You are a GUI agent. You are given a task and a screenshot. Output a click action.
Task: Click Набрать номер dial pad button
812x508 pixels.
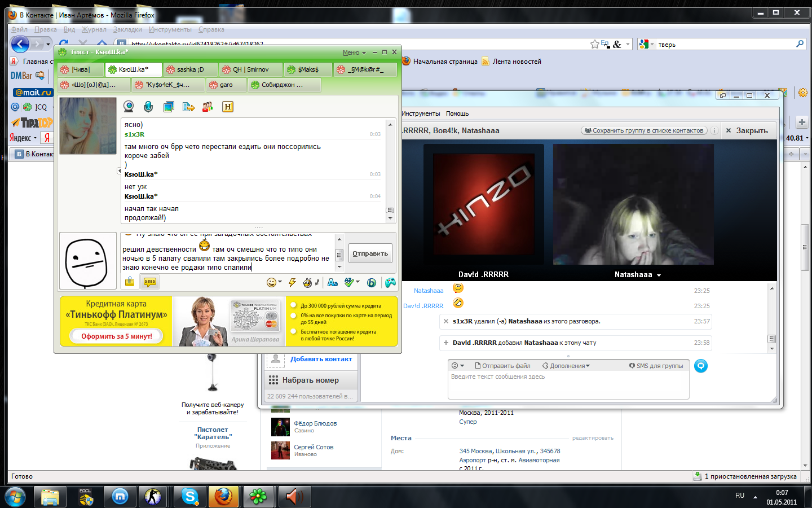[311, 380]
